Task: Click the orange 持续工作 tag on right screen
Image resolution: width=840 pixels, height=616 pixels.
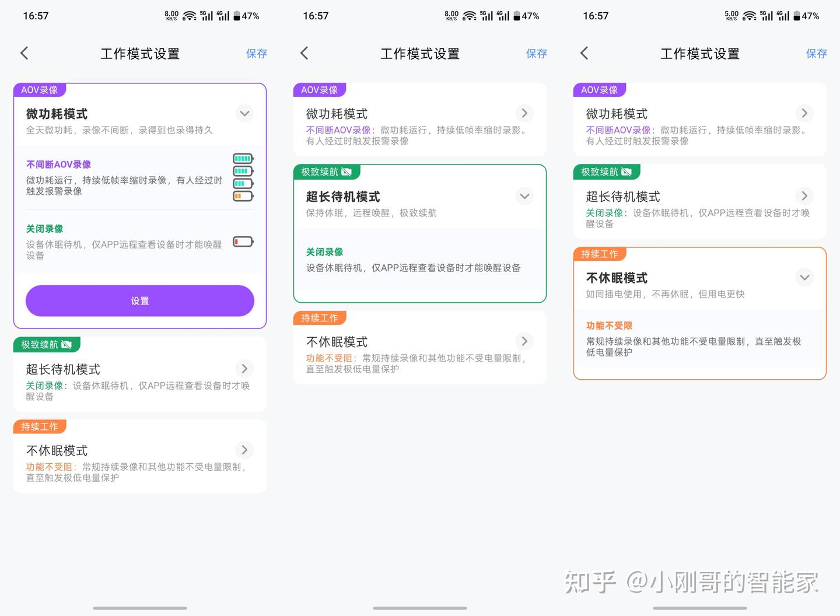Action: click(x=600, y=254)
